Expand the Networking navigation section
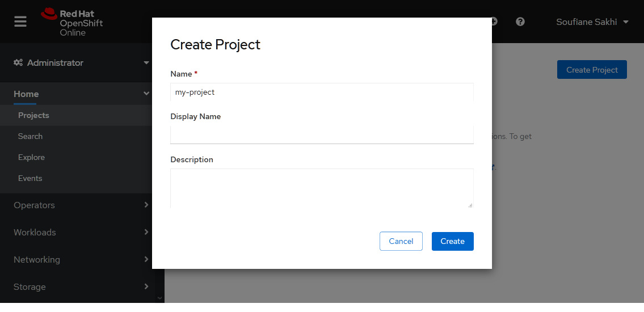This screenshot has width=644, height=312. click(81, 259)
